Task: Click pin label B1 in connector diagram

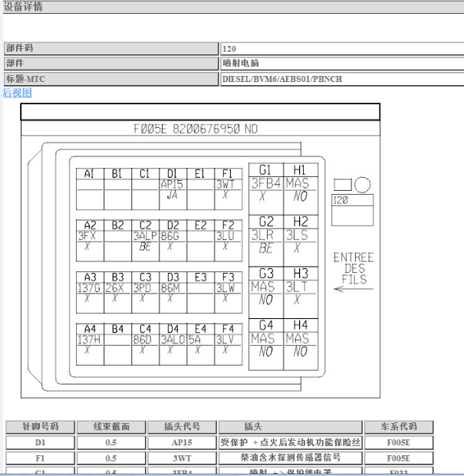Action: point(117,174)
